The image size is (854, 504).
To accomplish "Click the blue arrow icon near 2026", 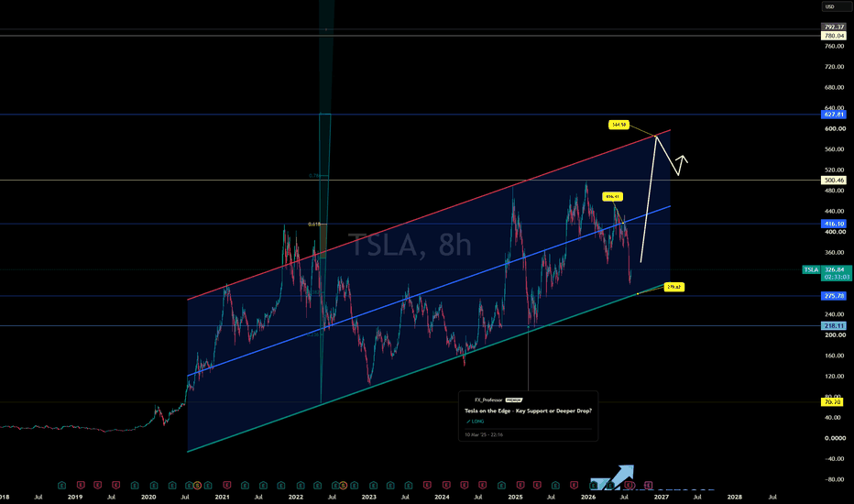I will (613, 477).
